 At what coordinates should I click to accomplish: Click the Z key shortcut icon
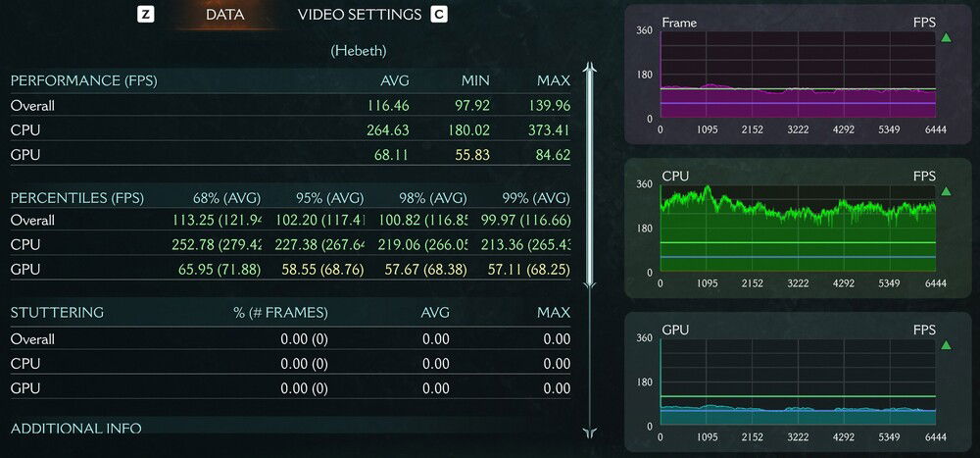pyautogui.click(x=146, y=15)
